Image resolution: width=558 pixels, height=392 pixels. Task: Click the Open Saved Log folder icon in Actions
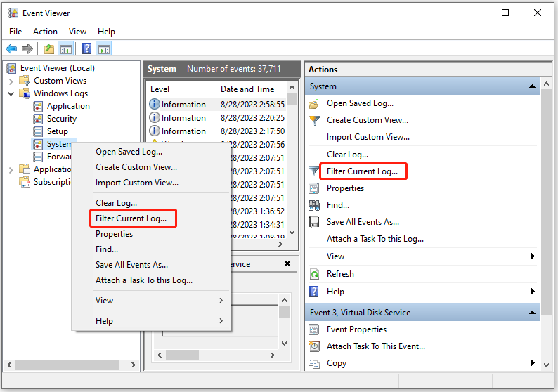(x=314, y=104)
